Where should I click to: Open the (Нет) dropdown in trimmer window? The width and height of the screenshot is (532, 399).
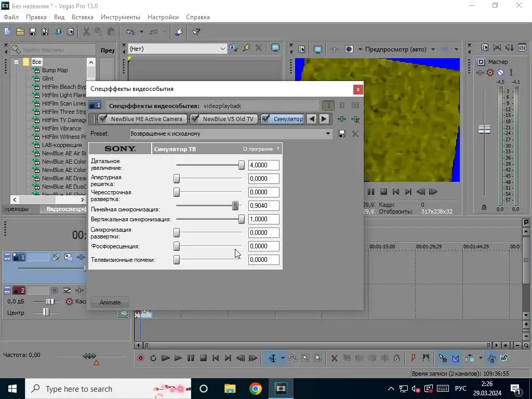tap(222, 49)
